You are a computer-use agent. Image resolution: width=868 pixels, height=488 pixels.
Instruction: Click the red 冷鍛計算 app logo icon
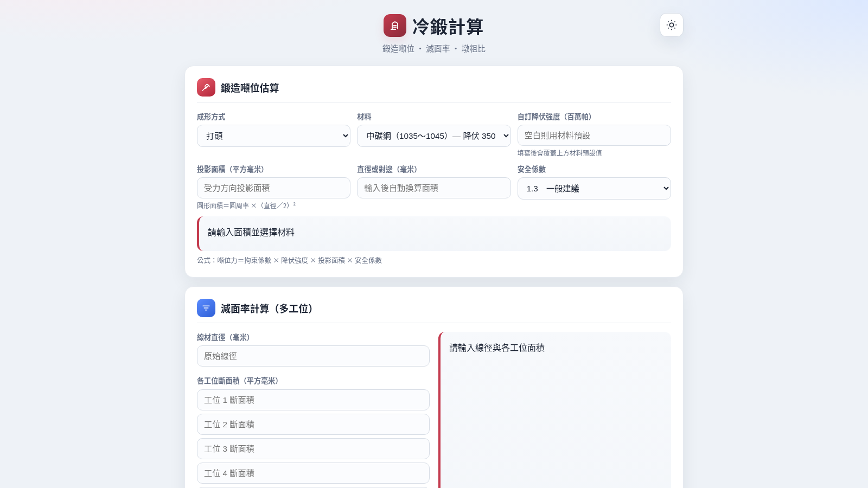click(395, 25)
